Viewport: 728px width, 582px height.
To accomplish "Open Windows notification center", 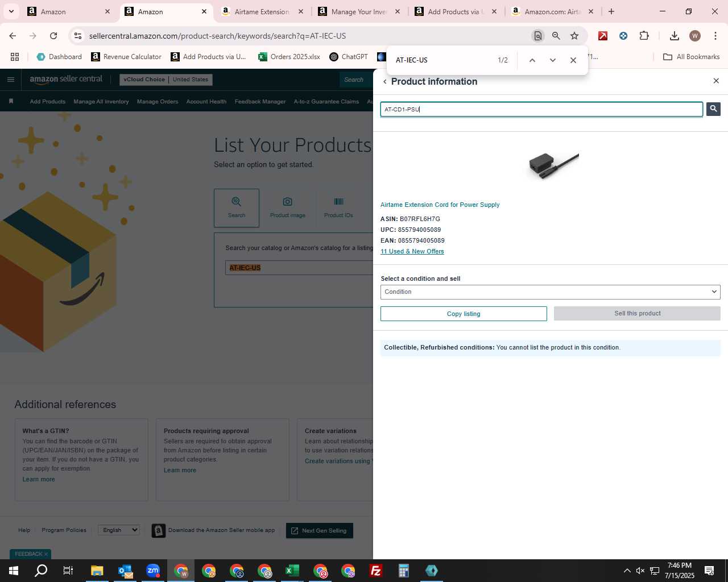I will [x=709, y=571].
